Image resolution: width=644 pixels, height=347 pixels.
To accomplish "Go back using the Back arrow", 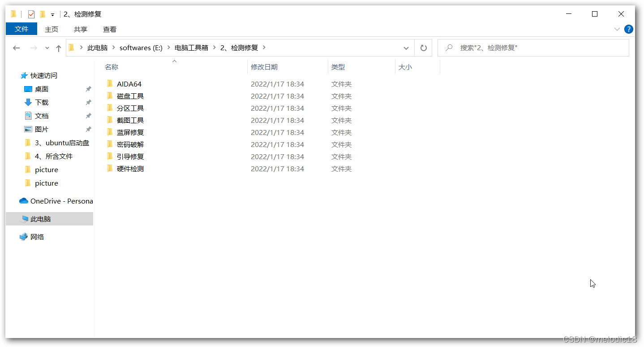I will [x=17, y=48].
